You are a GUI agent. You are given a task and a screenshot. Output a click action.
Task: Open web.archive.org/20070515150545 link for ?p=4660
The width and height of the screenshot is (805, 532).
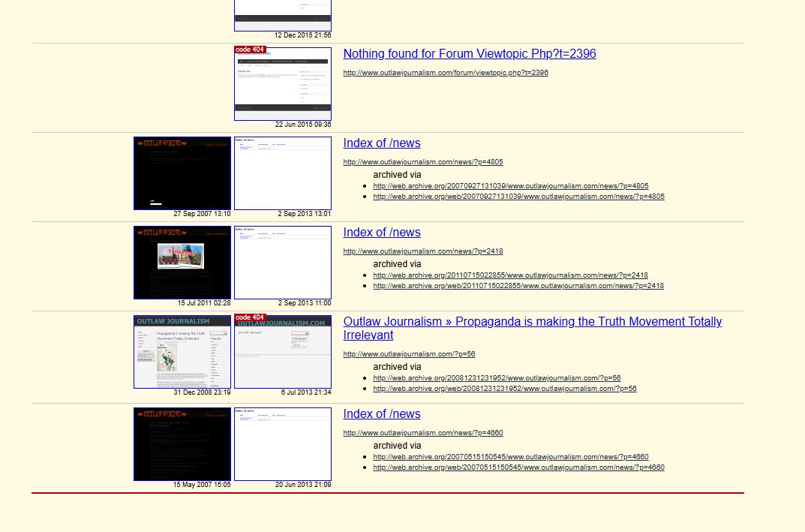point(511,457)
